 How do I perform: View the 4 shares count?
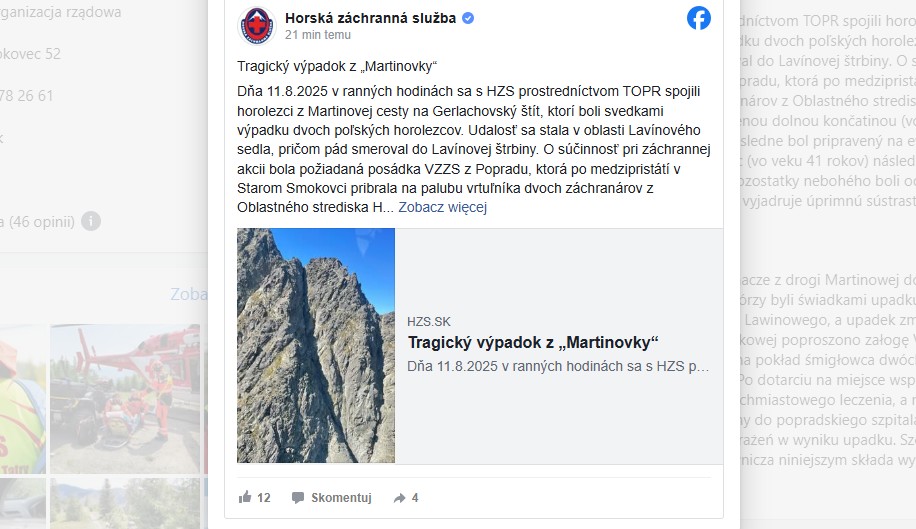point(415,498)
